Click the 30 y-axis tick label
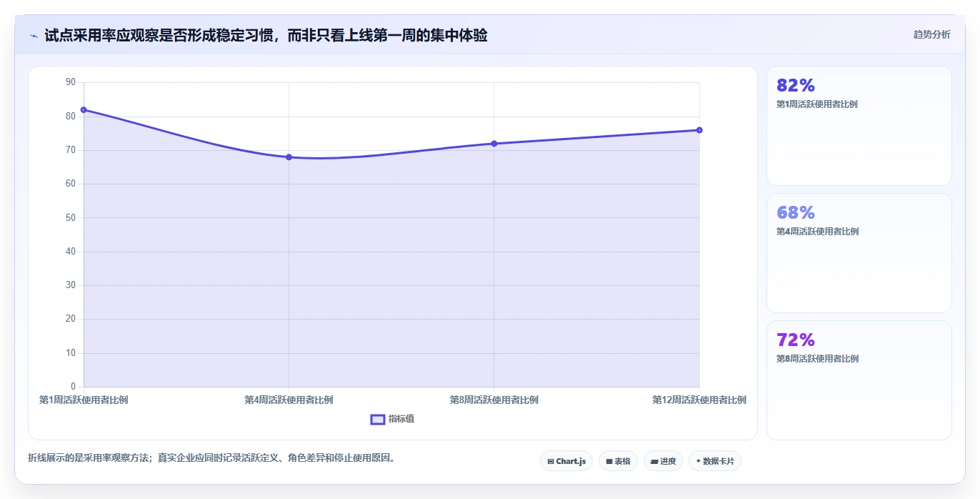The height and width of the screenshot is (499, 980). [70, 285]
